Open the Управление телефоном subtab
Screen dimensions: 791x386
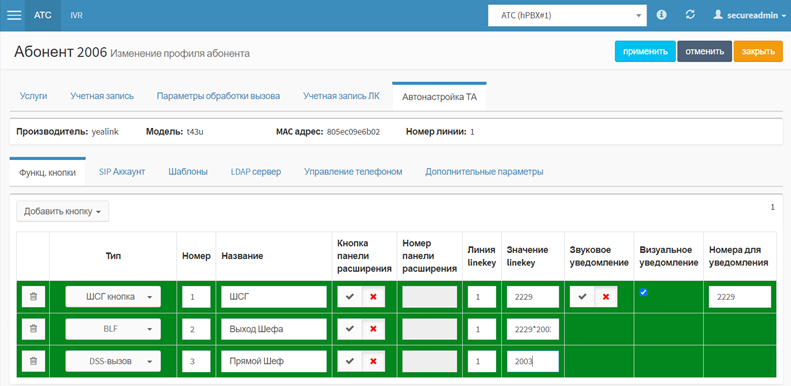point(353,172)
